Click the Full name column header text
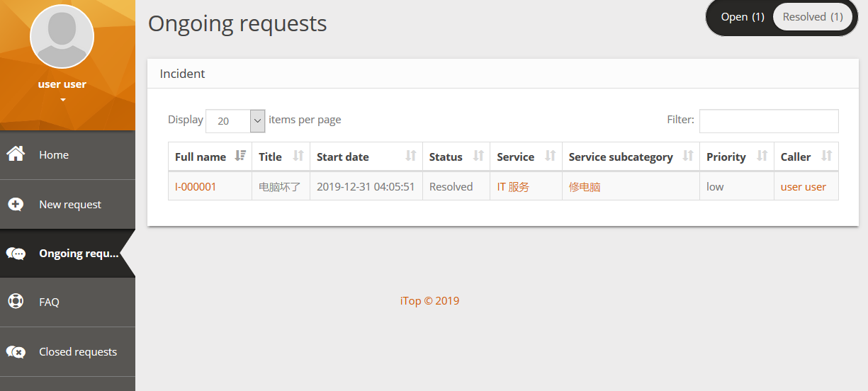Image resolution: width=868 pixels, height=391 pixels. [201, 157]
